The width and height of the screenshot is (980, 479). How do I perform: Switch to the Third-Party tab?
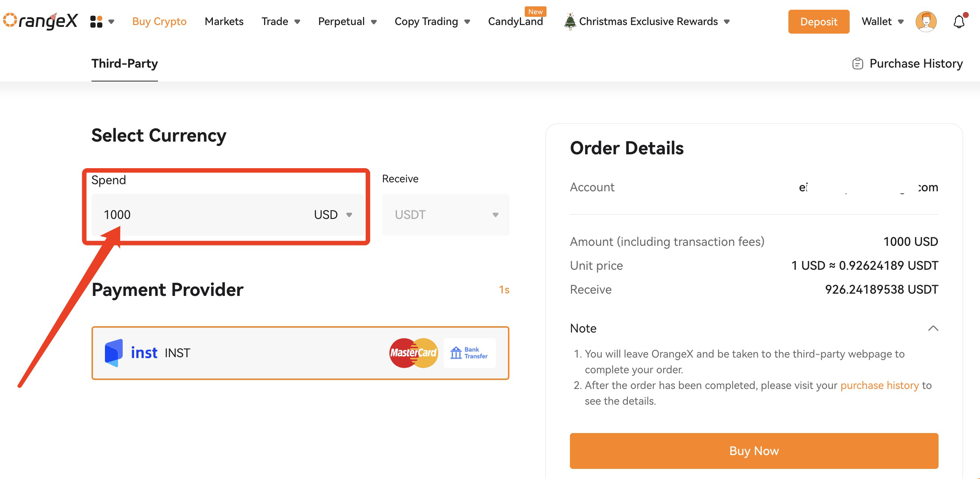pyautogui.click(x=124, y=64)
